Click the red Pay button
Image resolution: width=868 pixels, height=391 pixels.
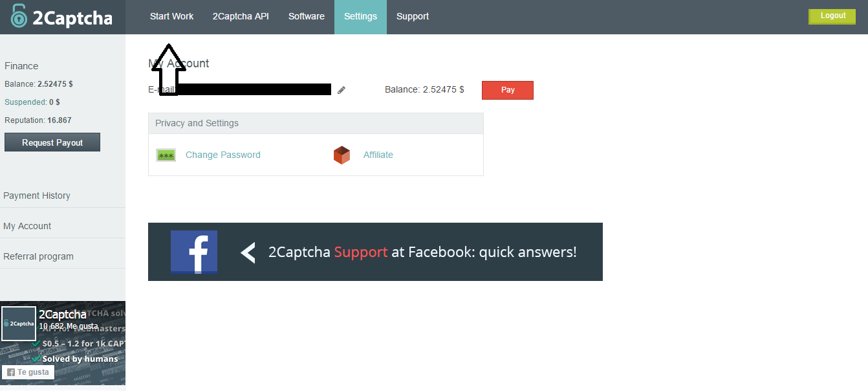(508, 90)
